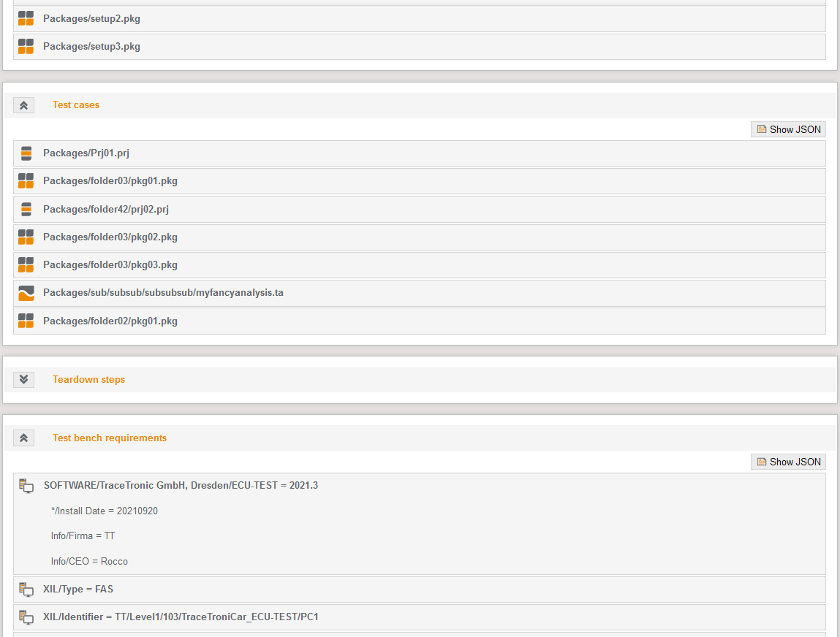Click the computer icon beside XIL/Type = FAS
Image resolution: width=840 pixels, height=637 pixels.
click(x=26, y=590)
